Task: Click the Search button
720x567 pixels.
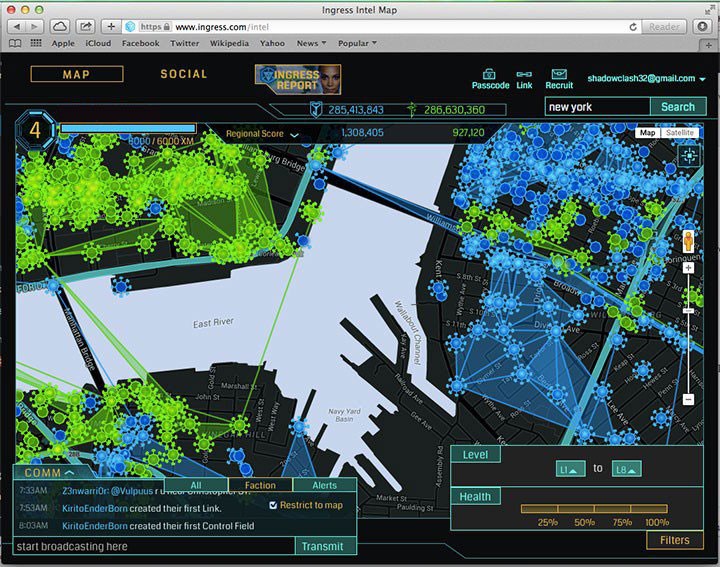Action: 678,107
